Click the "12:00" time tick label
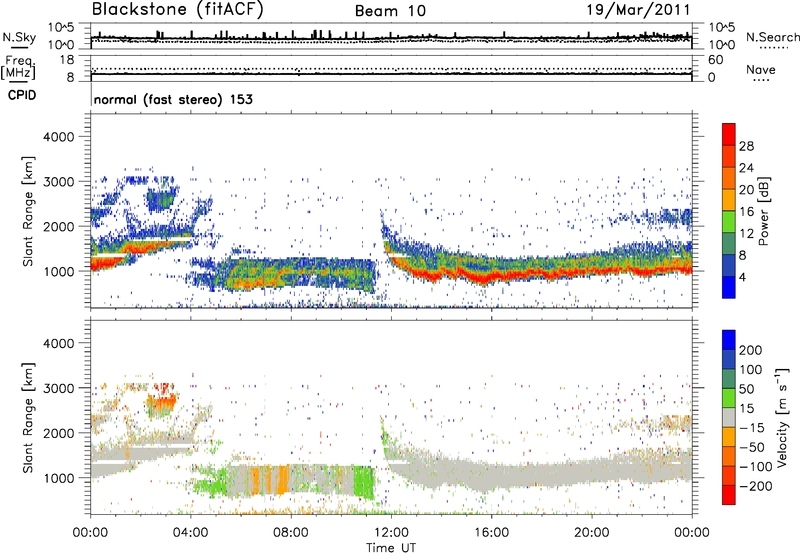The image size is (800, 554). (x=391, y=533)
